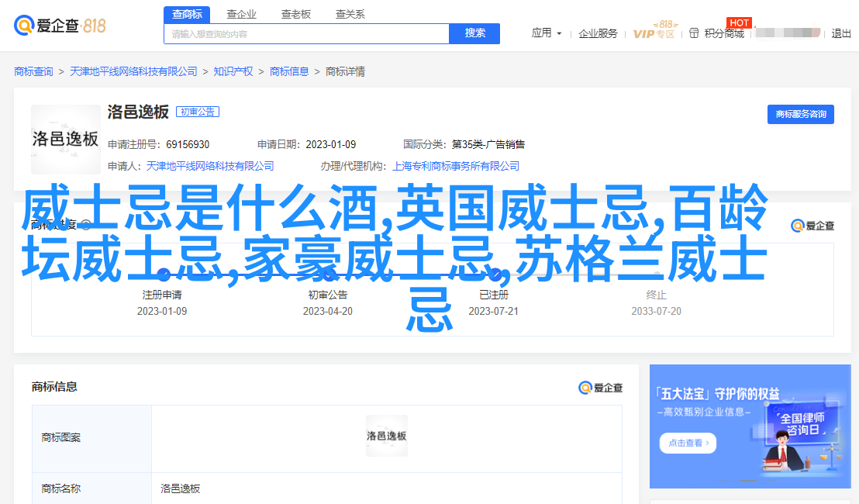Viewport: 859px width, 504px height.
Task: Click the 第35类-广告销售 classification text
Action: pos(488,145)
